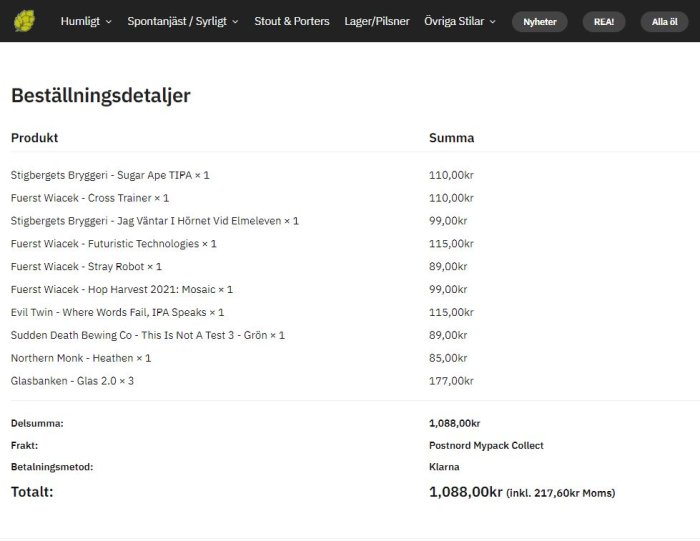Select the total amount 1,088,00kr
The width and height of the screenshot is (700, 541).
466,492
